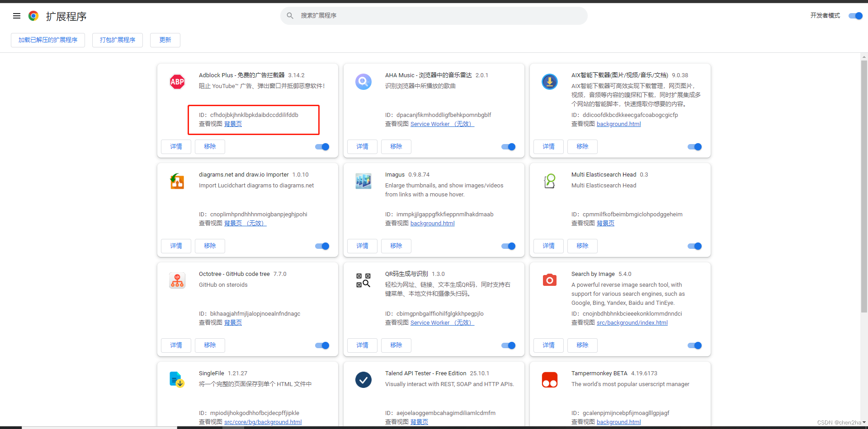The width and height of the screenshot is (868, 429).
Task: Open 详情 for Adblock Plus
Action: [x=176, y=147]
